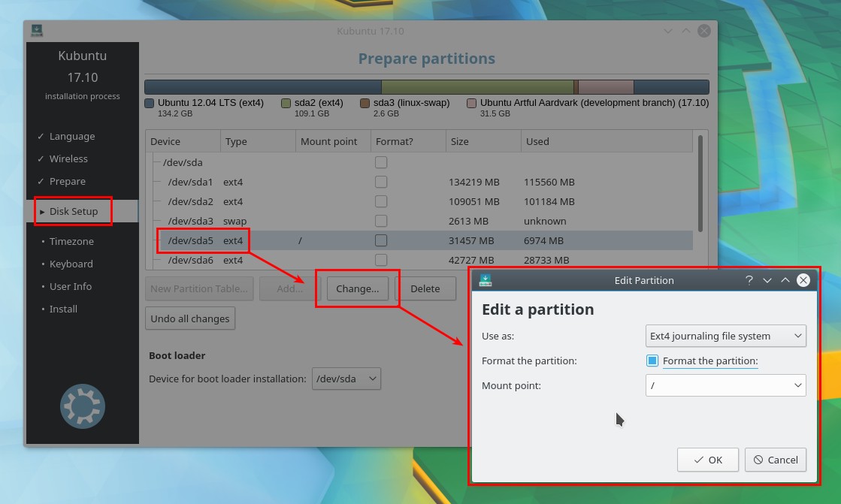Click the help icon in Edit Partition titlebar
Image resolution: width=841 pixels, height=504 pixels.
[x=749, y=280]
